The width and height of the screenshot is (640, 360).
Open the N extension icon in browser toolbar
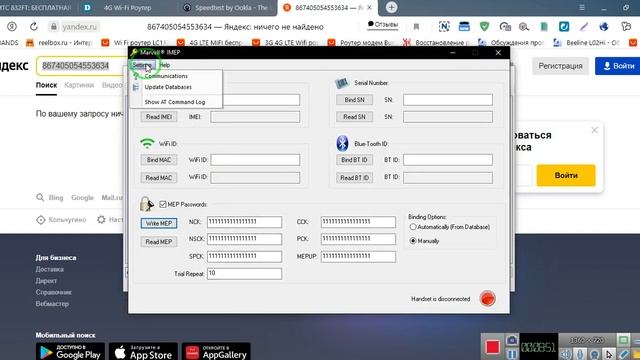pyautogui.click(x=444, y=27)
